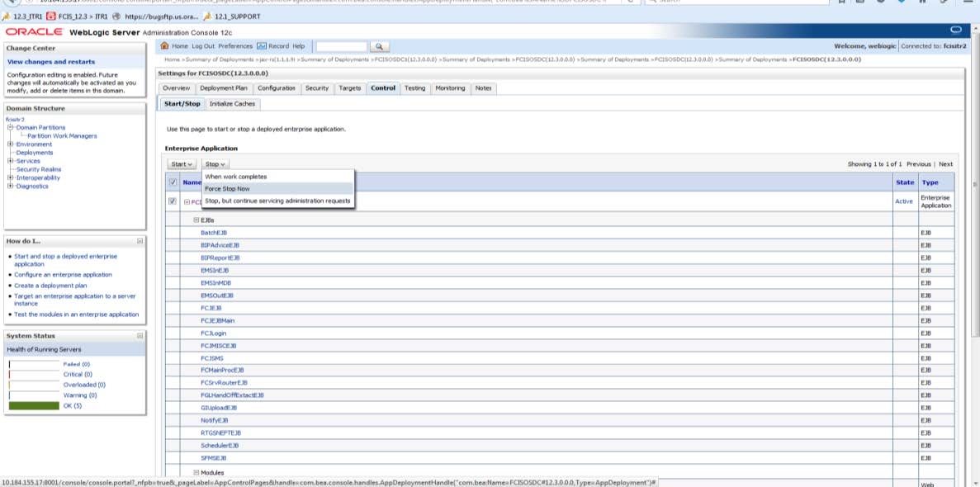Click the Oracle logo in header

35,32
